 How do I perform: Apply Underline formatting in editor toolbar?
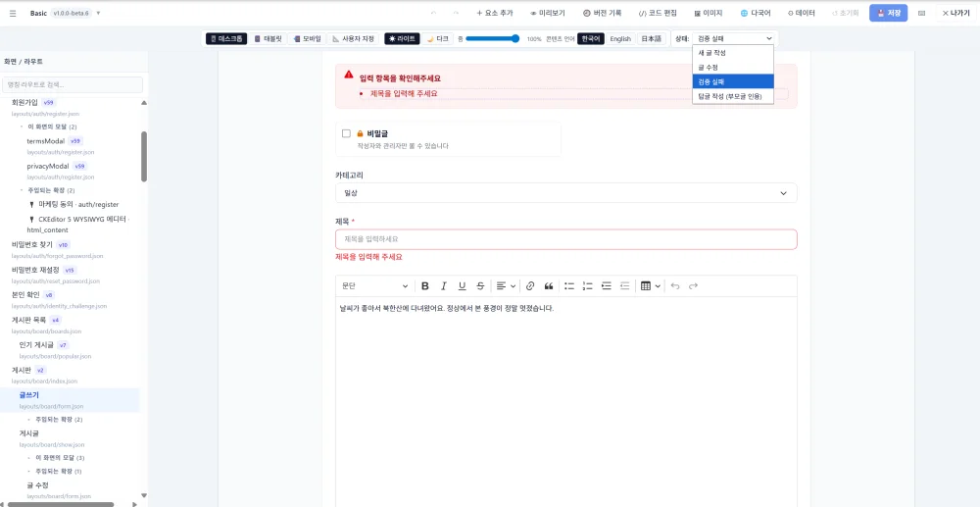(x=462, y=285)
